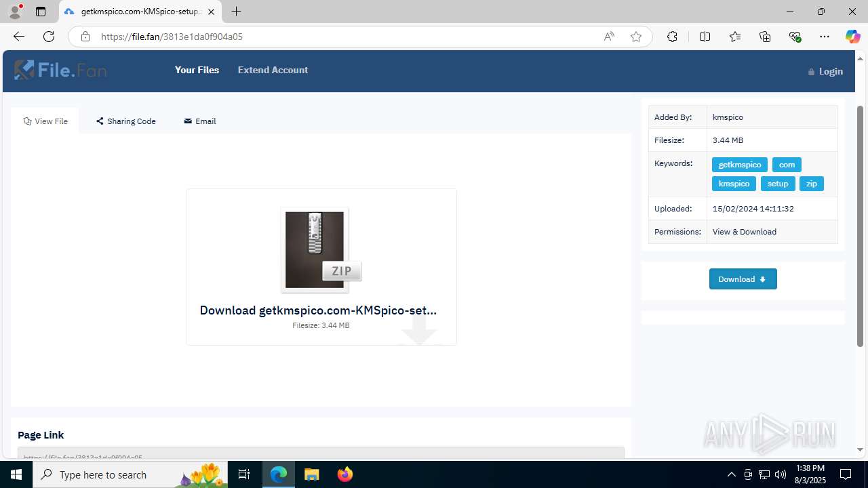Open the notification center icon
The height and width of the screenshot is (488, 868).
tap(846, 474)
